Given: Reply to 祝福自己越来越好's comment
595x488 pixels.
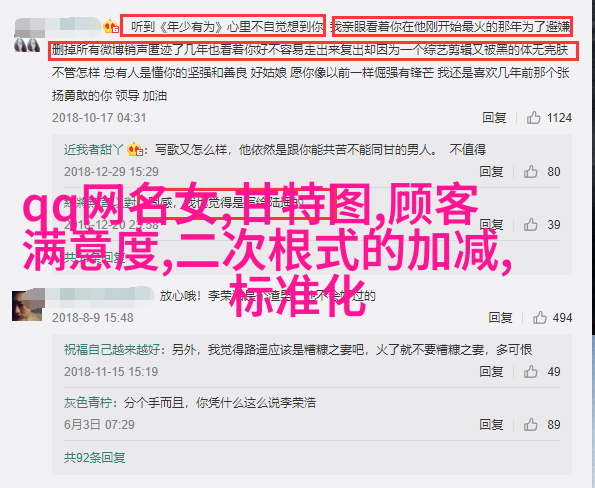Looking at the screenshot, I should pos(491,372).
